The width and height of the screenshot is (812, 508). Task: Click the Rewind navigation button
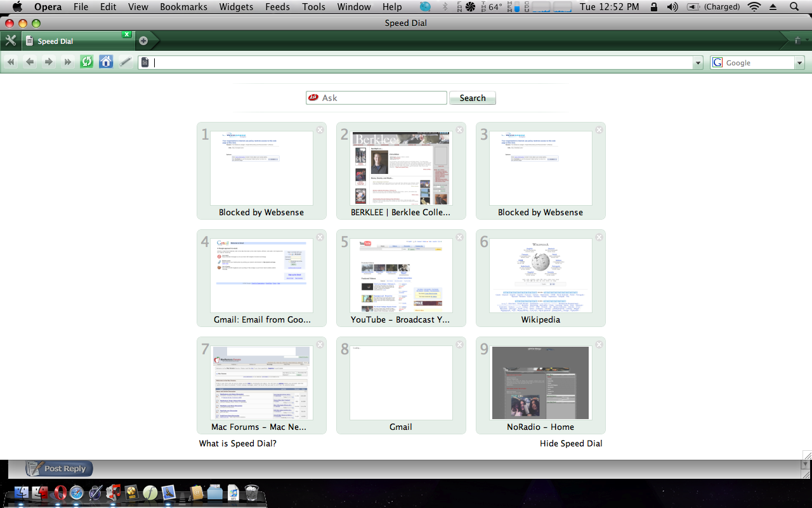[x=11, y=62]
